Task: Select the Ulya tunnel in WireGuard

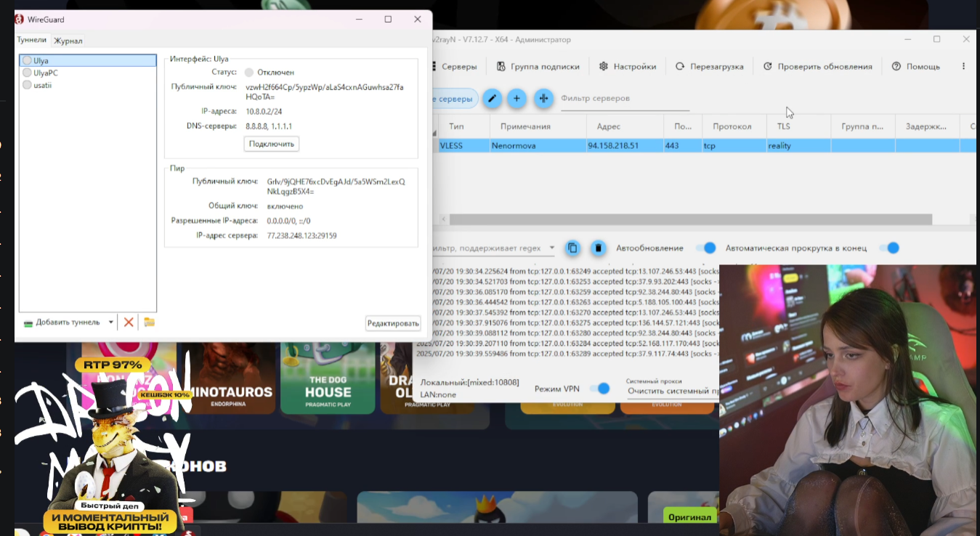Action: tap(87, 60)
